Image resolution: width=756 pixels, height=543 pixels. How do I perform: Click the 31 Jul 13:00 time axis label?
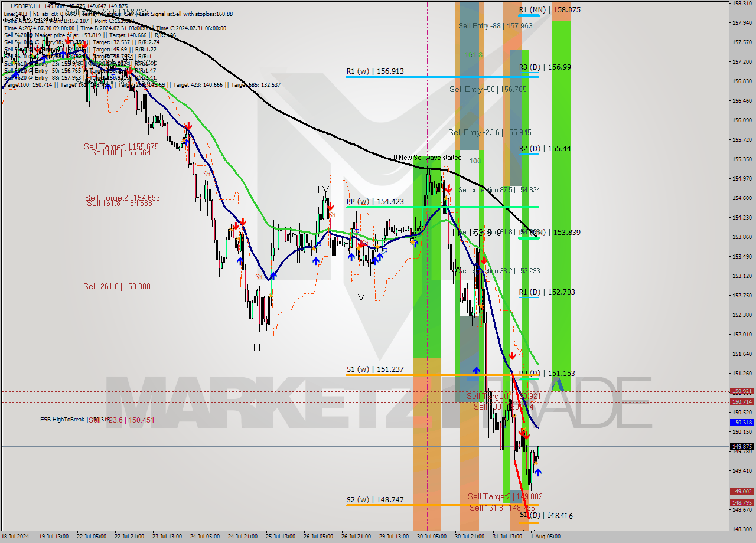(507, 537)
